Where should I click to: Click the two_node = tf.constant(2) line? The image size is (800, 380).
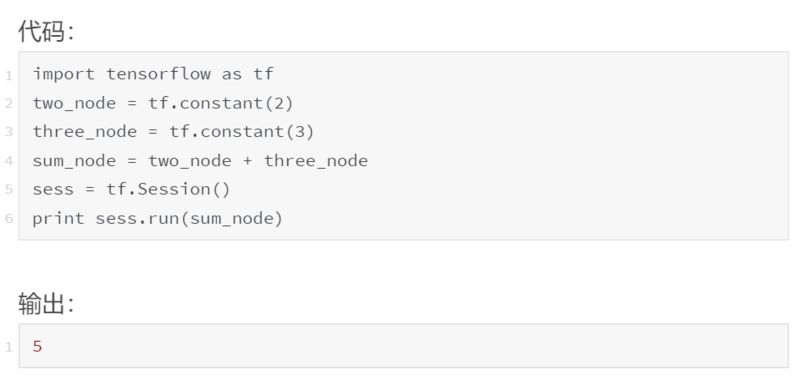(x=163, y=103)
